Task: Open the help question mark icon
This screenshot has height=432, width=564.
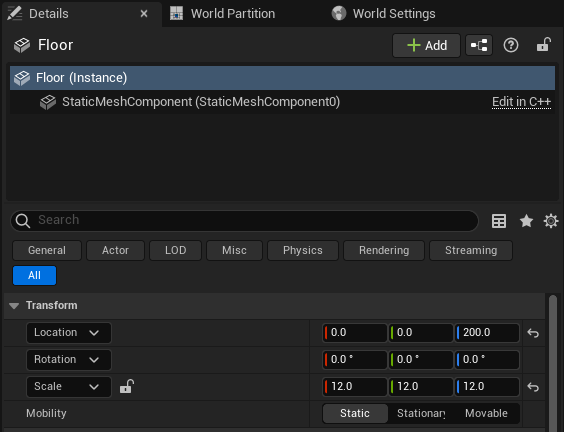Action: (x=511, y=45)
